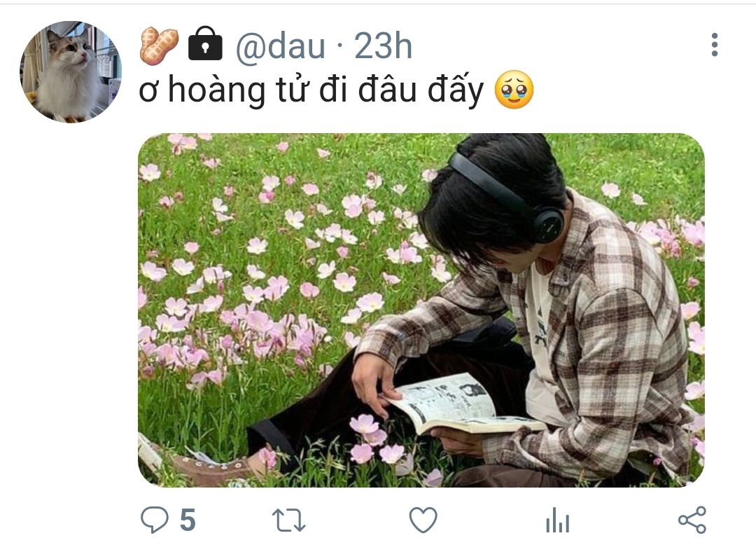Share the tweet via share icon

[x=692, y=520]
